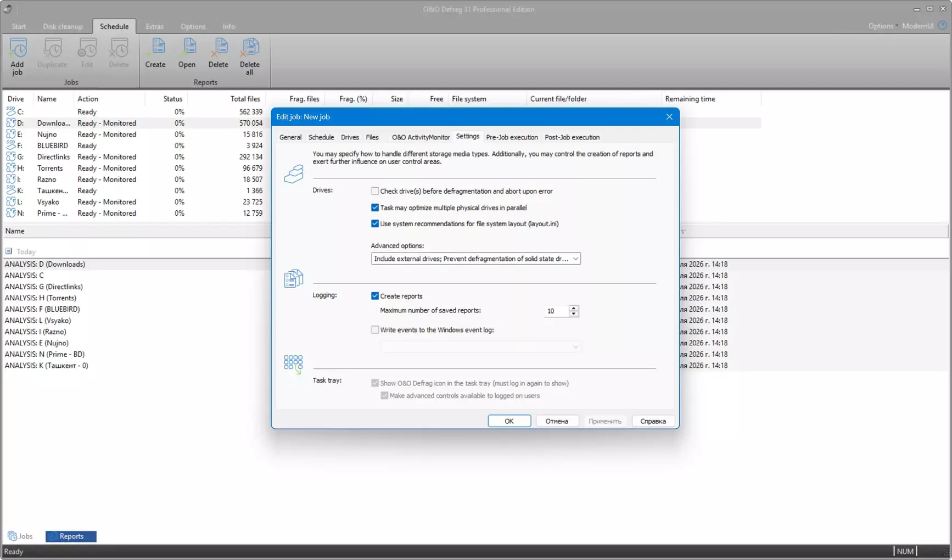Click the Delete report icon
The width and height of the screenshot is (952, 560).
(x=218, y=53)
